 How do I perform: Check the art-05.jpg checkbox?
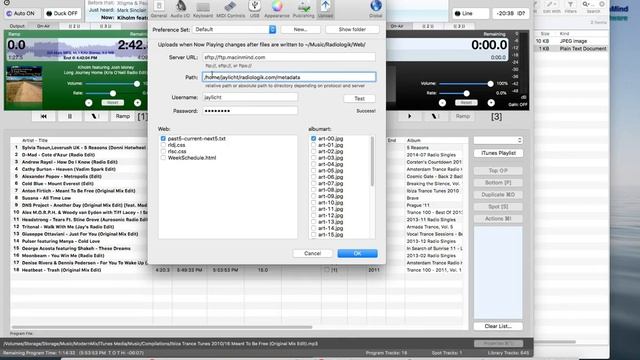pos(313,171)
